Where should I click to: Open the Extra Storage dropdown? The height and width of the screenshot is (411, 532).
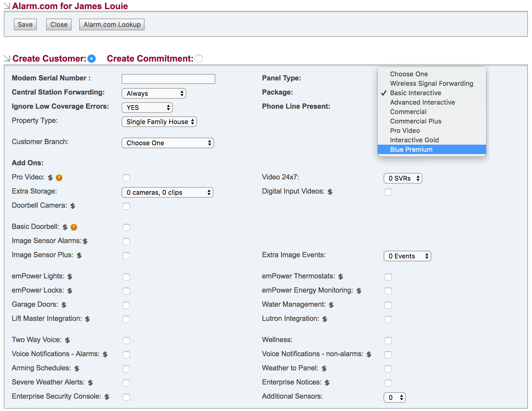(x=167, y=192)
